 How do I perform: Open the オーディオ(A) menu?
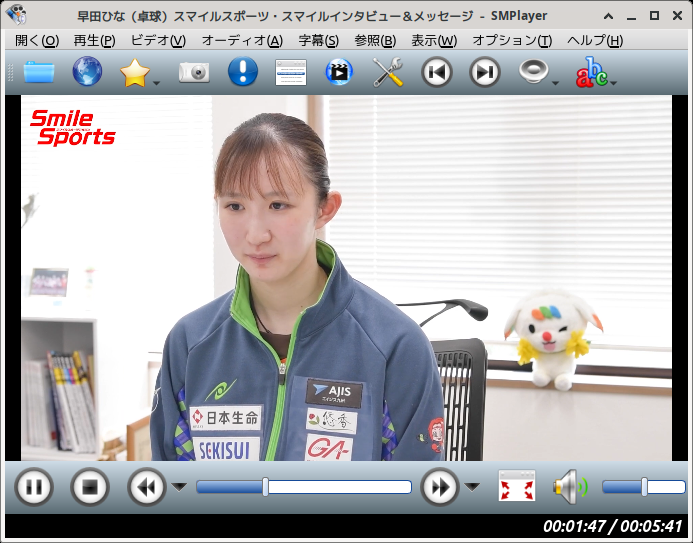(x=242, y=41)
